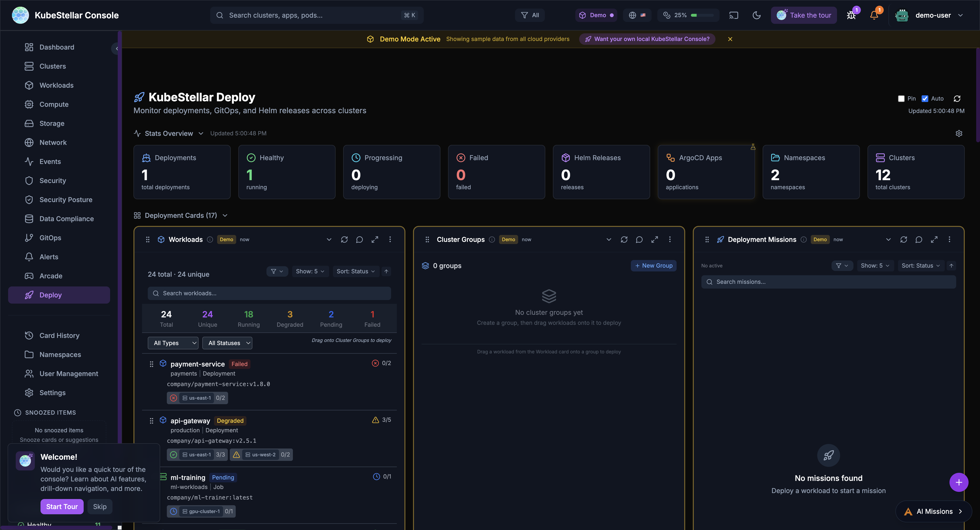Screen dimensions: 980x530
Task: Open chat on the Cluster Groups card
Action: coord(639,240)
